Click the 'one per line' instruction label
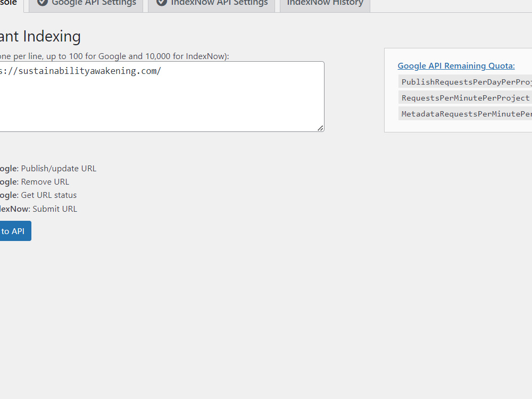The height and width of the screenshot is (399, 532). (x=114, y=56)
